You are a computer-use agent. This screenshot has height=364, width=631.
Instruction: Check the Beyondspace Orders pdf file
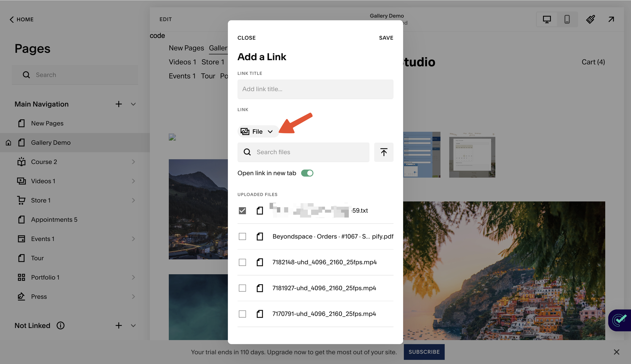click(x=242, y=236)
